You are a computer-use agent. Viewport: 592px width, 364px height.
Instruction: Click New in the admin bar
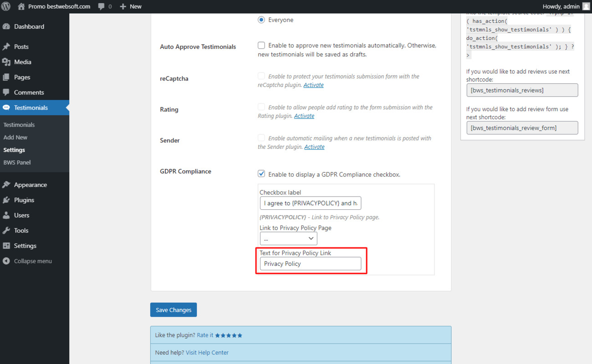pyautogui.click(x=136, y=6)
